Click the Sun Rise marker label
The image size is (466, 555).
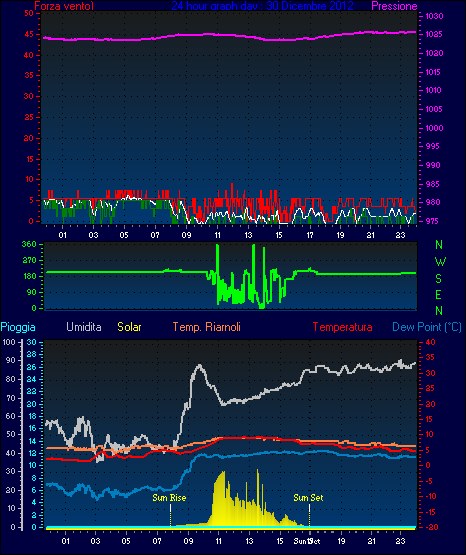point(169,498)
